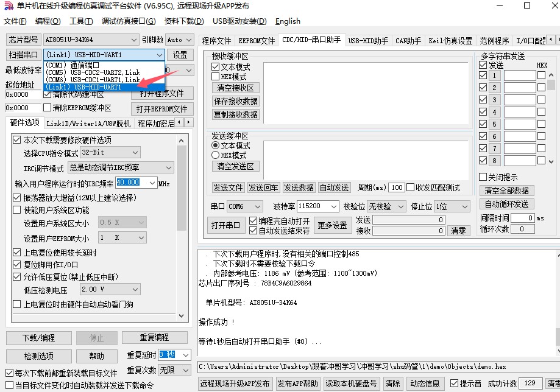Open USB驱动安装(D) menu
Screen dimensions: 560x392
[239, 21]
